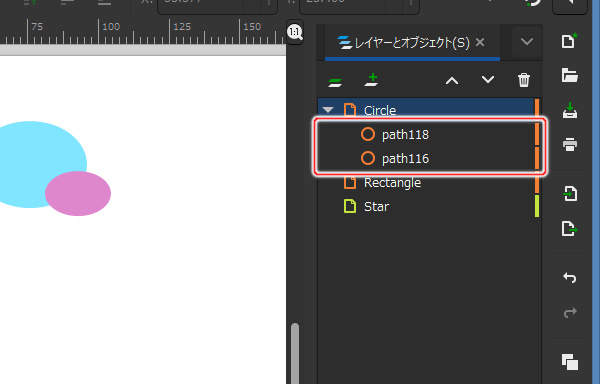Move selection up with up arrow

(x=452, y=81)
